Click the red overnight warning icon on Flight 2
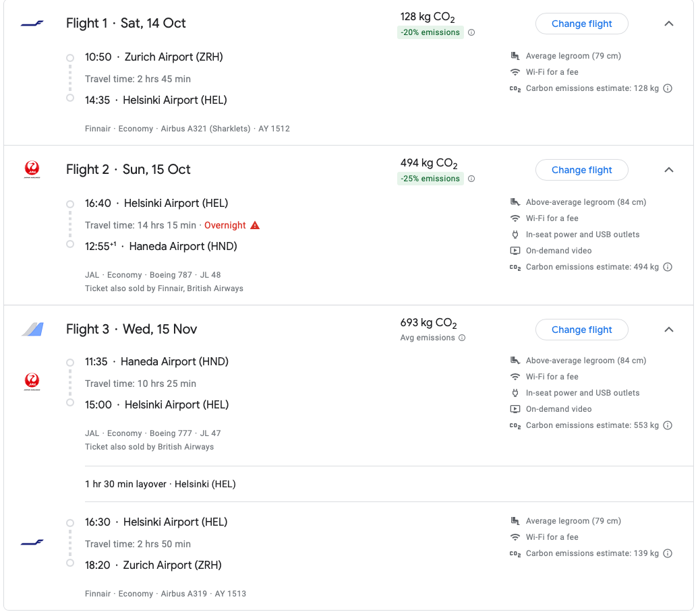Image resolution: width=700 pixels, height=614 pixels. click(255, 225)
